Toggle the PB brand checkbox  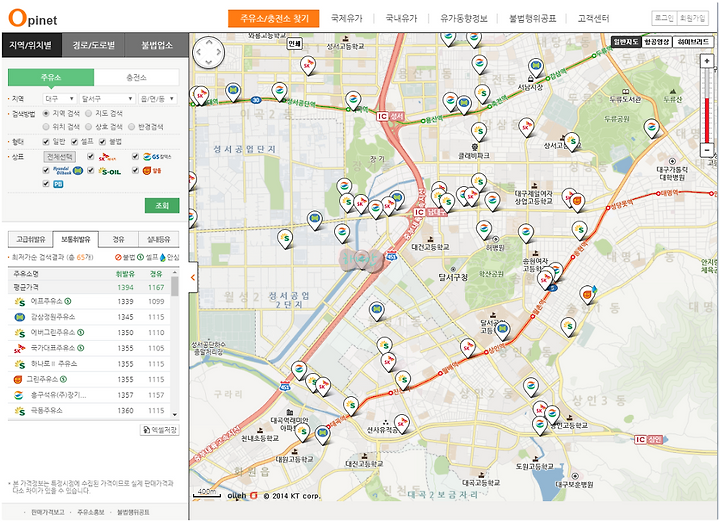[46, 184]
